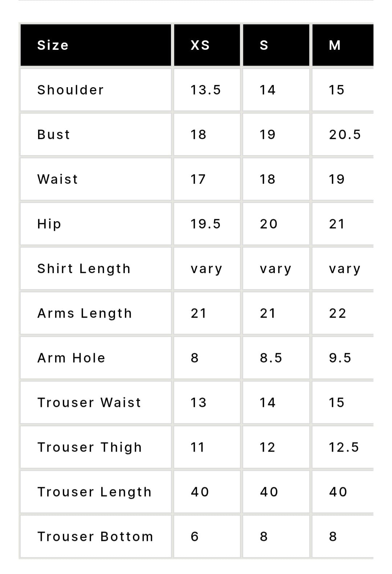The width and height of the screenshot is (392, 574).
Task: Click the Shoulder row label
Action: click(x=71, y=90)
